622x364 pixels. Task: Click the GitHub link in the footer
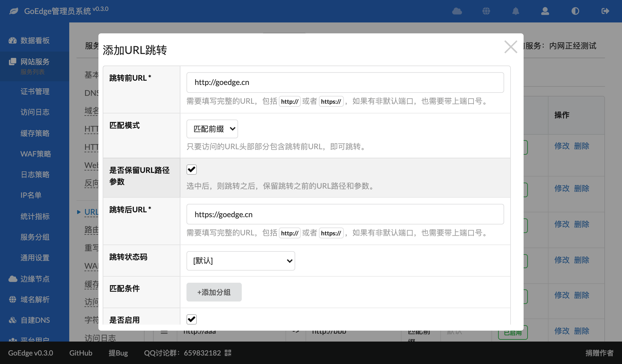tap(81, 353)
